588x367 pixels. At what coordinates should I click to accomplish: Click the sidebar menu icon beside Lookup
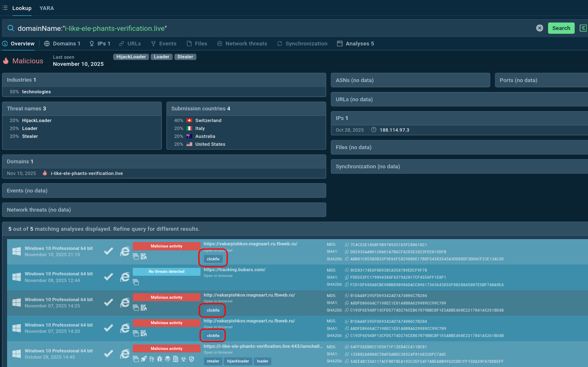[x=5, y=8]
